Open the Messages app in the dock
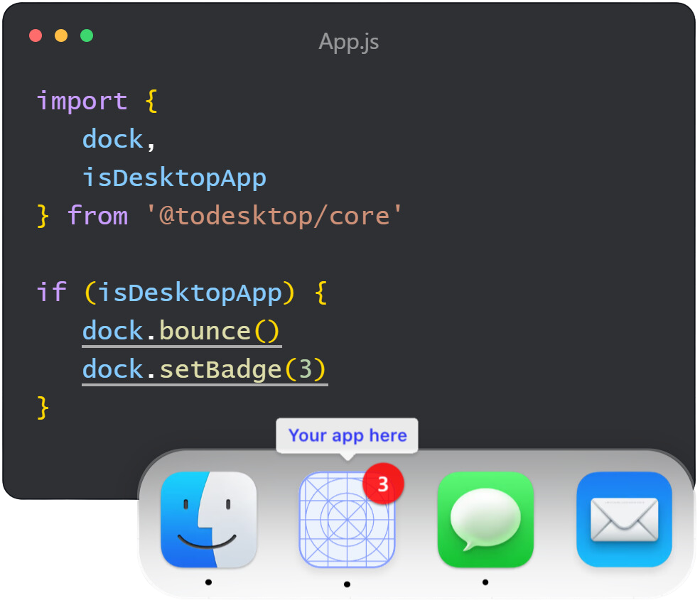Viewport: 700px width, 605px height. coord(485,520)
